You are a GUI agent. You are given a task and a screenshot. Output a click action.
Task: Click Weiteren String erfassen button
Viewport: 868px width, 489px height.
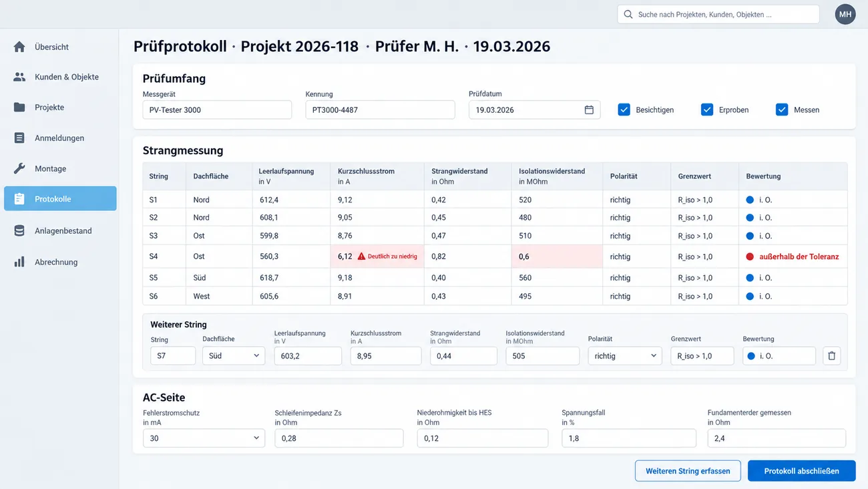[688, 471]
